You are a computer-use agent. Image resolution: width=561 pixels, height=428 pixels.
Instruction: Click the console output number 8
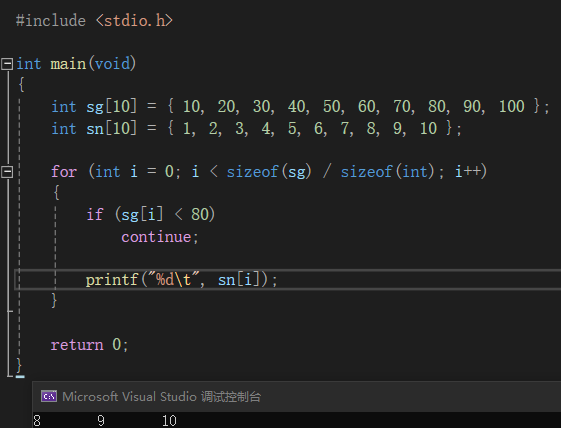[37, 420]
